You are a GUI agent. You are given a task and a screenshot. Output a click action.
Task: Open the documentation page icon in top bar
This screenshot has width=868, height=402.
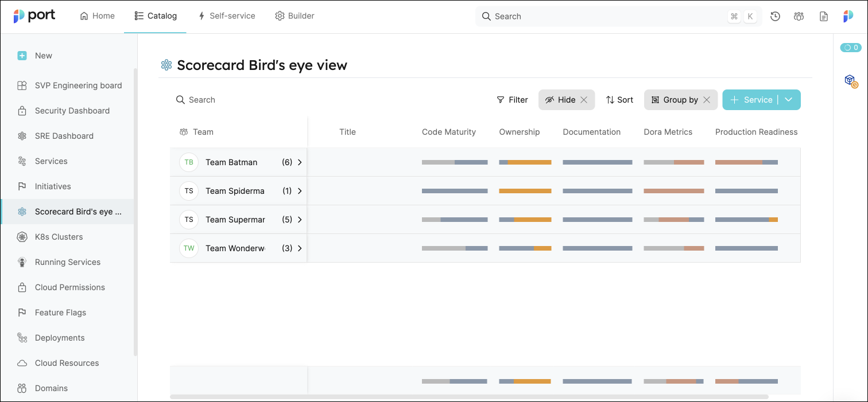click(x=823, y=16)
